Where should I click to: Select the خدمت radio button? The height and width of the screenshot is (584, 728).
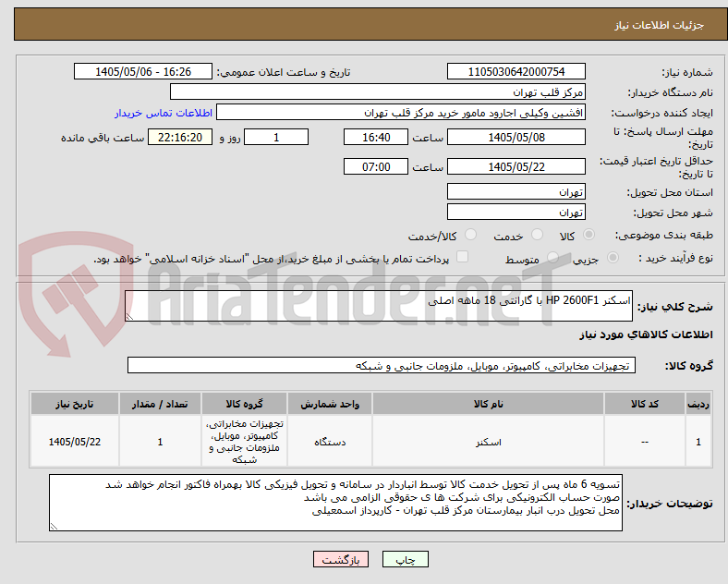click(537, 235)
